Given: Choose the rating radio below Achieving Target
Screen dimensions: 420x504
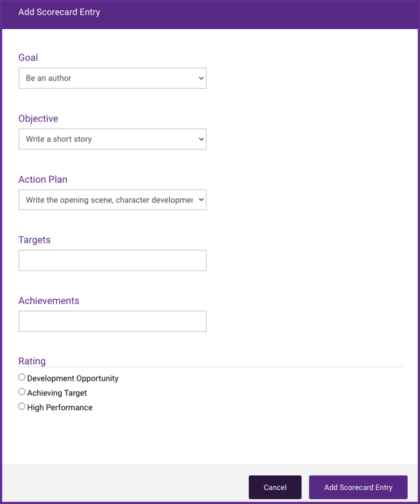Looking at the screenshot, I should click(21, 406).
